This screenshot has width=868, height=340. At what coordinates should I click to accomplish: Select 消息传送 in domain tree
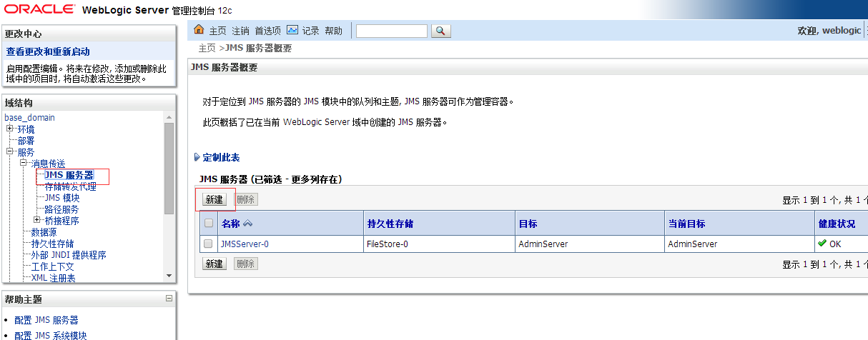pos(49,164)
